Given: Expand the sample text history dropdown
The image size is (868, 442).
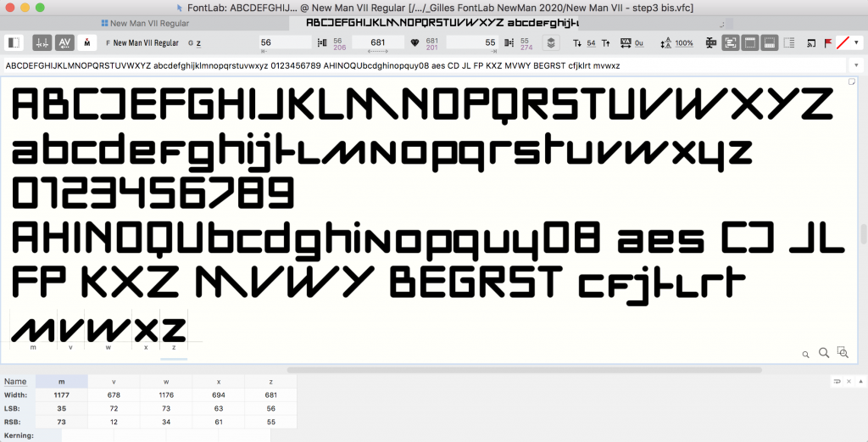Looking at the screenshot, I should 855,65.
